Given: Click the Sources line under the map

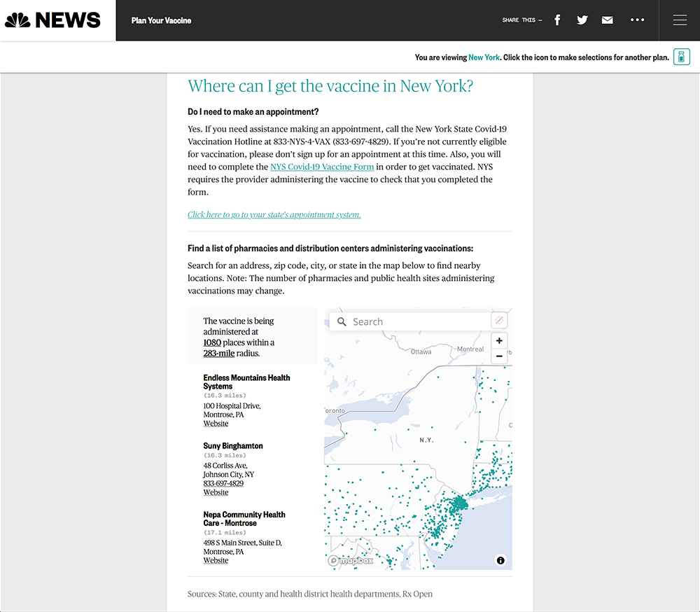Looking at the screenshot, I should point(310,594).
